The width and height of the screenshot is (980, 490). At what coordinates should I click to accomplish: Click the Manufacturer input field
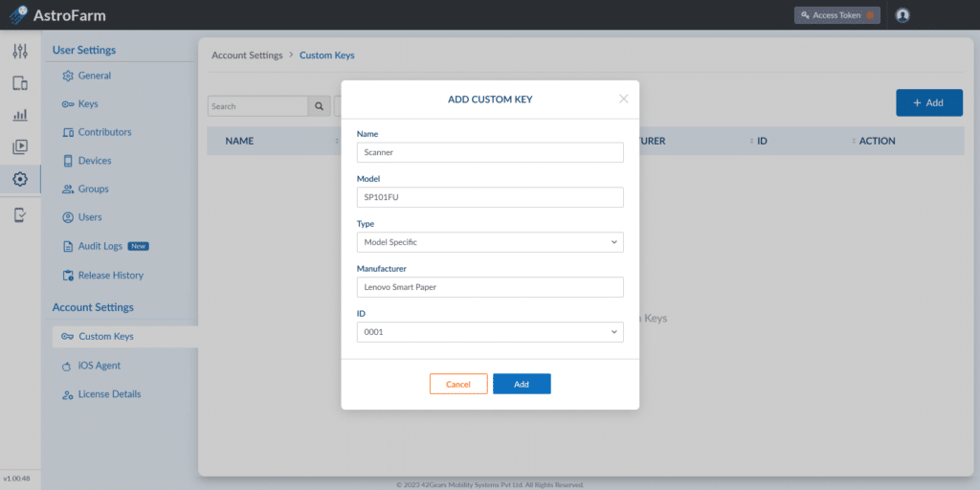pyautogui.click(x=490, y=287)
